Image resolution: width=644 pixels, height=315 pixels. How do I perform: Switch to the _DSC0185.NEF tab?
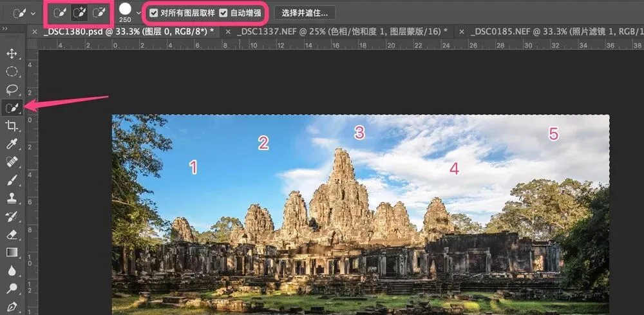coord(557,32)
